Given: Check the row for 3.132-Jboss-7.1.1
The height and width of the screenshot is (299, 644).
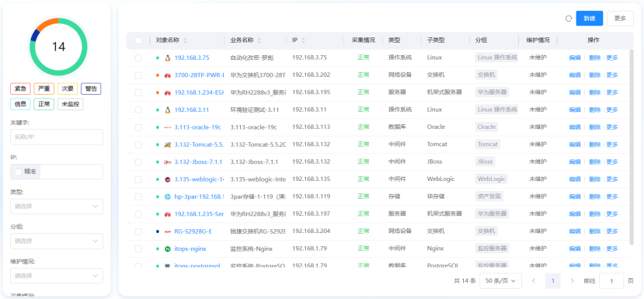Looking at the screenshot, I should pyautogui.click(x=138, y=162).
